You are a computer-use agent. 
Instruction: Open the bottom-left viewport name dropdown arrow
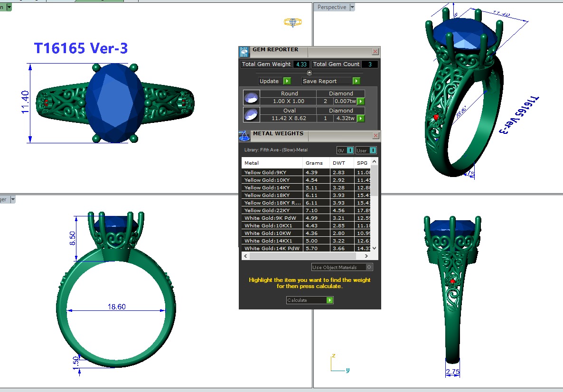13,199
